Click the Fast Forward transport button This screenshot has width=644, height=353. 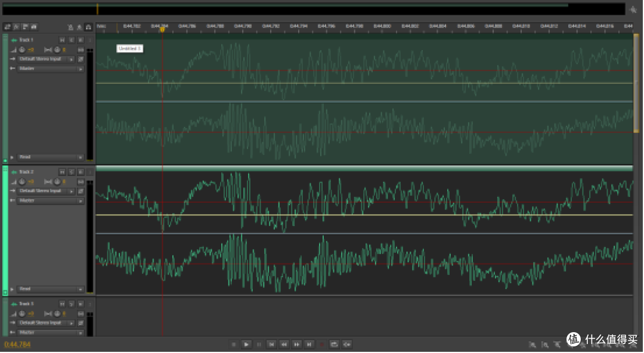[x=296, y=345]
